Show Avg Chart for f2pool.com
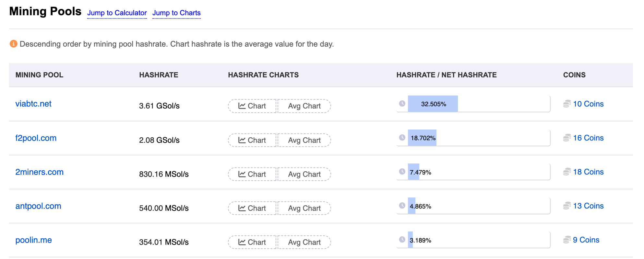The width and height of the screenshot is (644, 259). click(304, 140)
